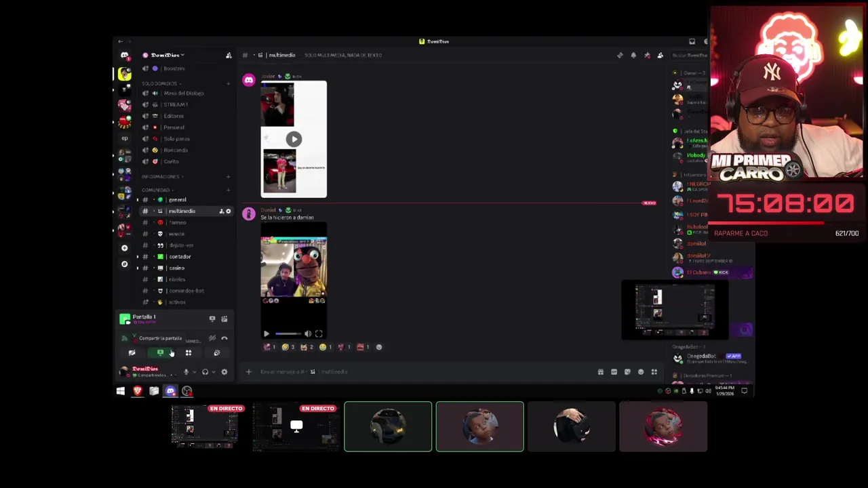Open the niveles text channel
Image resolution: width=868 pixels, height=488 pixels.
tap(184, 279)
